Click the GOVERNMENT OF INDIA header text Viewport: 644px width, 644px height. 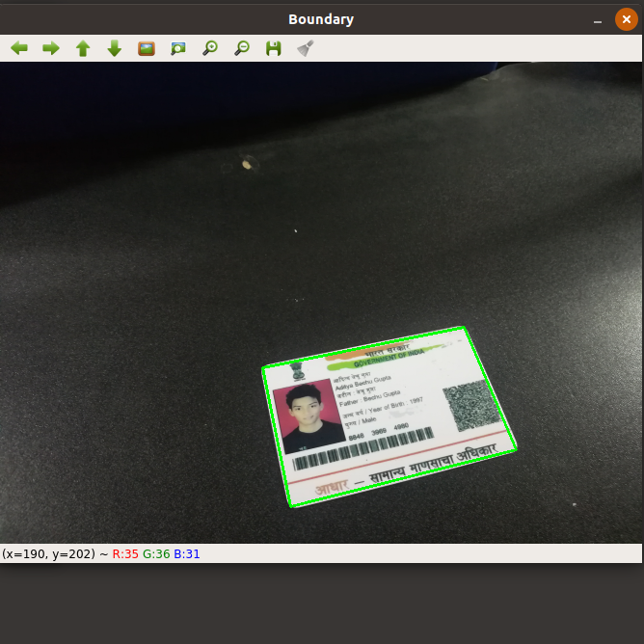[x=389, y=358]
